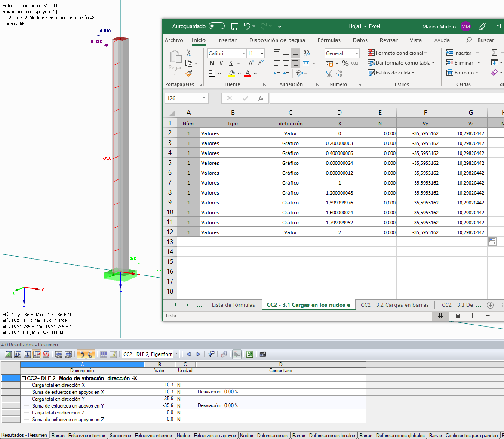Open the General number format dropdown

356,53
